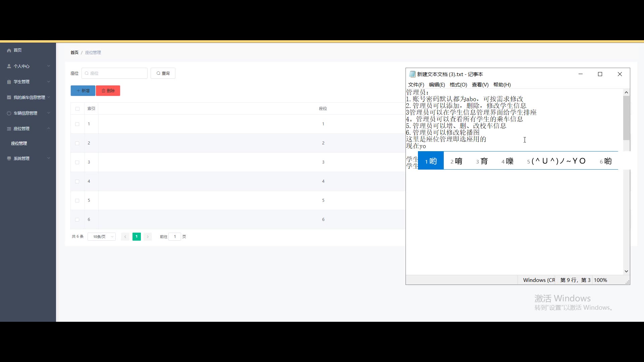Screen dimensions: 644x362
Task: Click the 首页 item in the sidebar
Action: pos(17,50)
